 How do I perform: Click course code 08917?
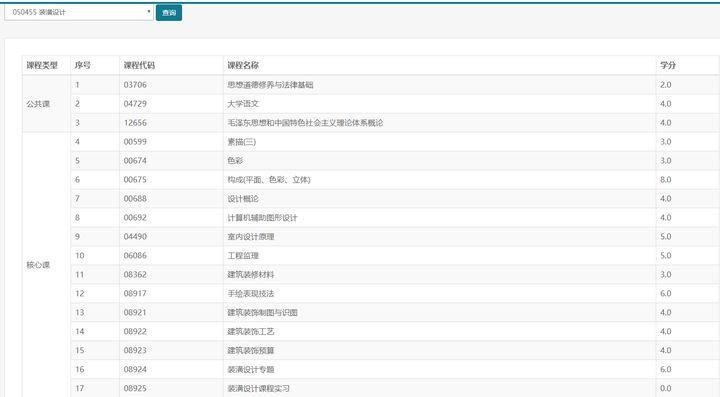(135, 293)
